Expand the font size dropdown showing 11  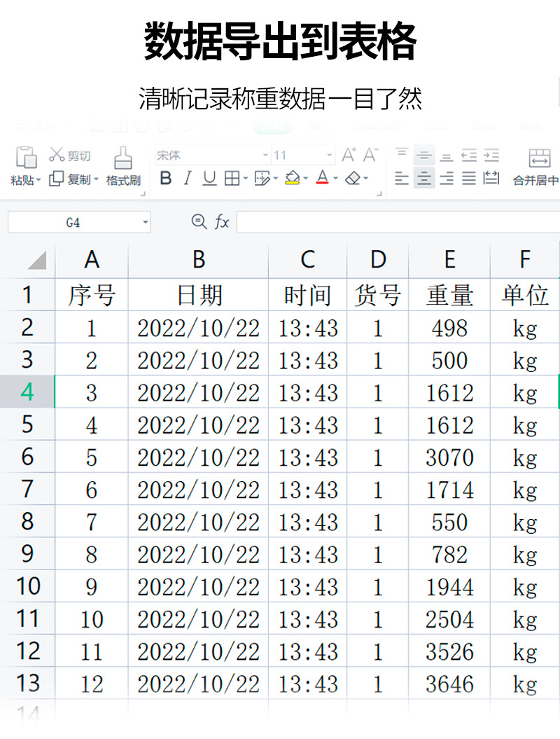(303, 155)
